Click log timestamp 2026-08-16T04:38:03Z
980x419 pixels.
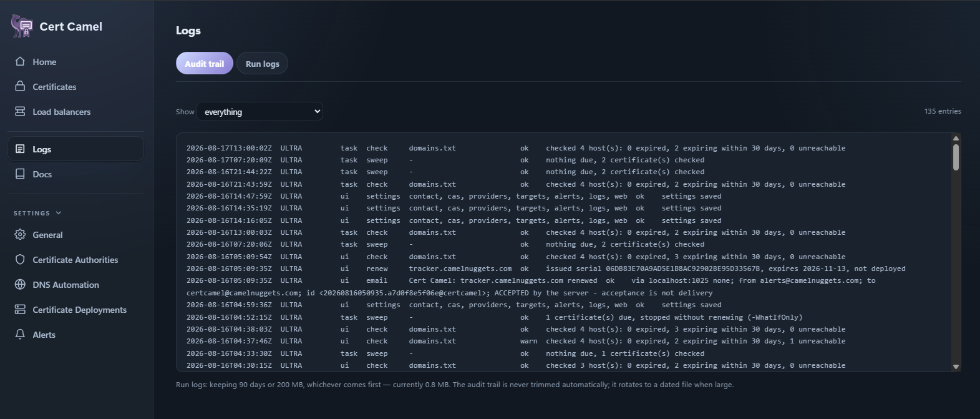pos(229,329)
